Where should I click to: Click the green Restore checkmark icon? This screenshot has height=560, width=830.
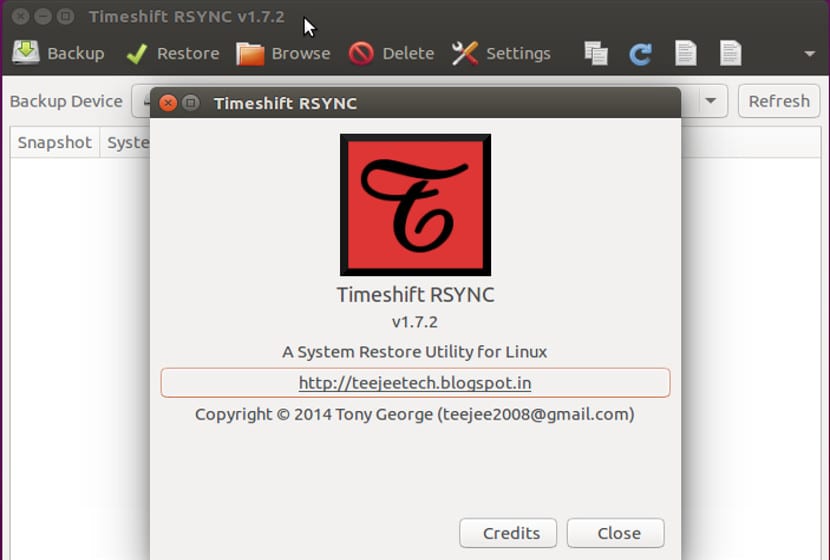pyautogui.click(x=137, y=54)
